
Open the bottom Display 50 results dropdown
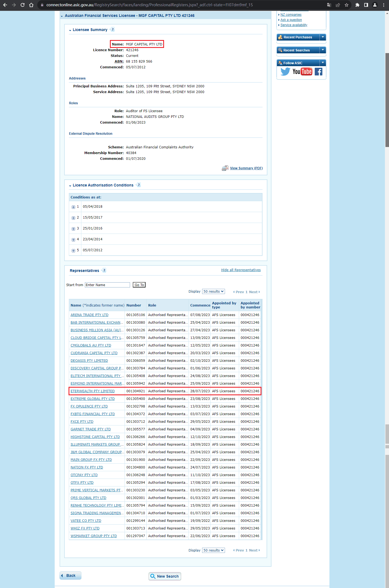[x=214, y=550]
